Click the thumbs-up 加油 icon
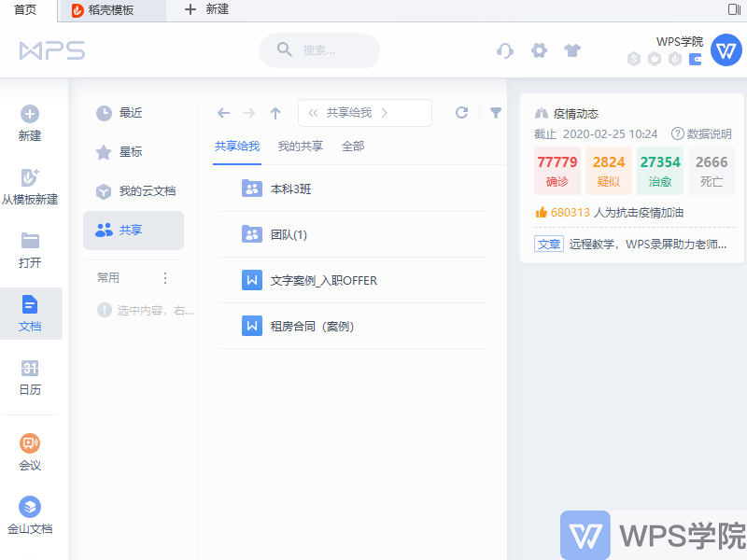Viewport: 747px width, 560px height. point(542,213)
